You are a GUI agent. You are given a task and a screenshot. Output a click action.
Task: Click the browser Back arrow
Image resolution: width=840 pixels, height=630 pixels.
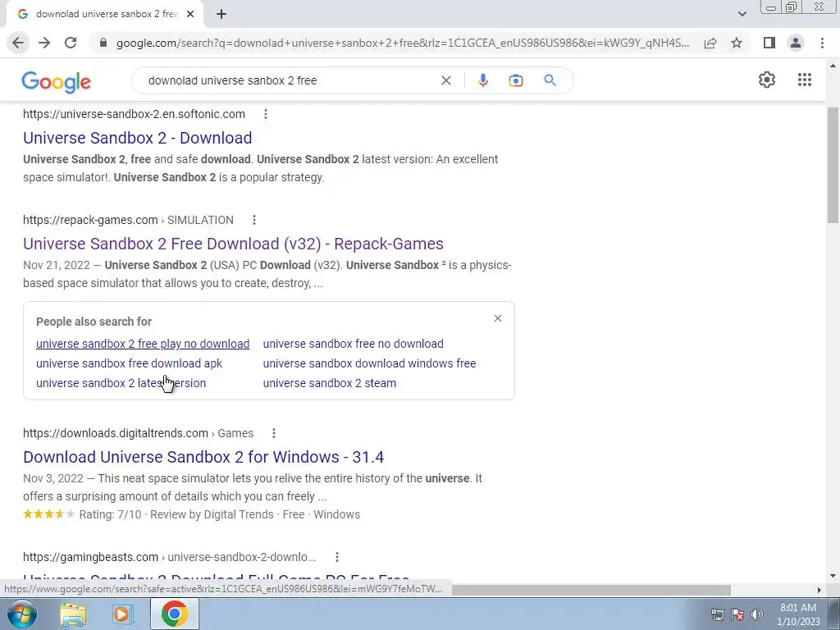point(18,43)
